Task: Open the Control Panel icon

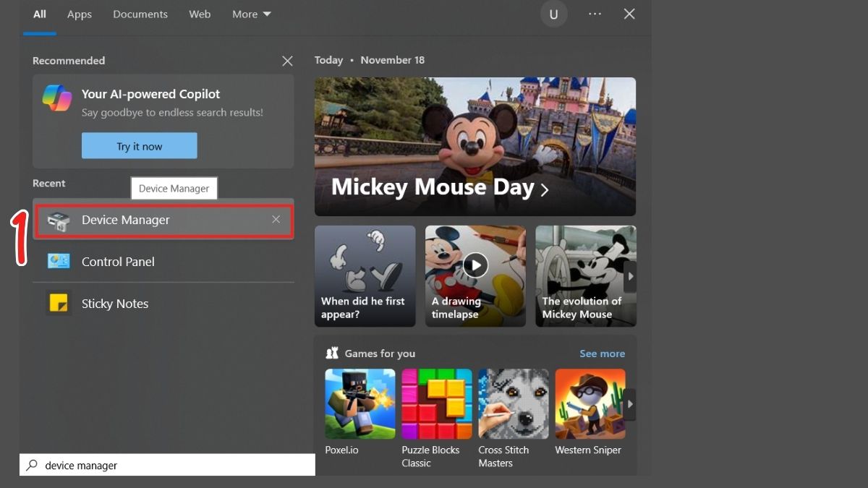Action: pos(59,261)
